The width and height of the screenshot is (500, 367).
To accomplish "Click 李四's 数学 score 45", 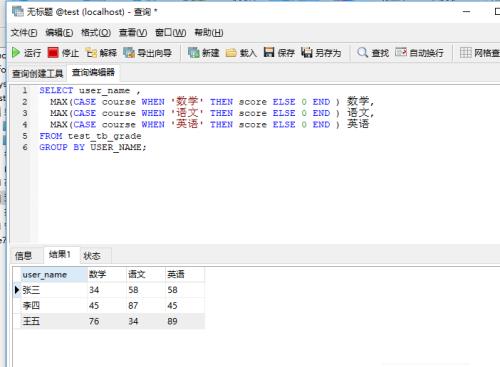I will [x=107, y=306].
